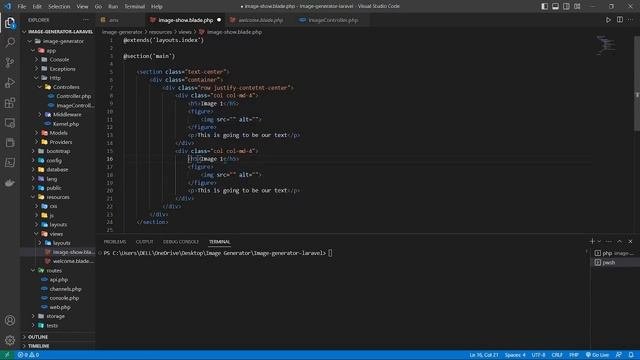640x360 pixels.
Task: Open the Terminal menu
Action: click(x=135, y=7)
